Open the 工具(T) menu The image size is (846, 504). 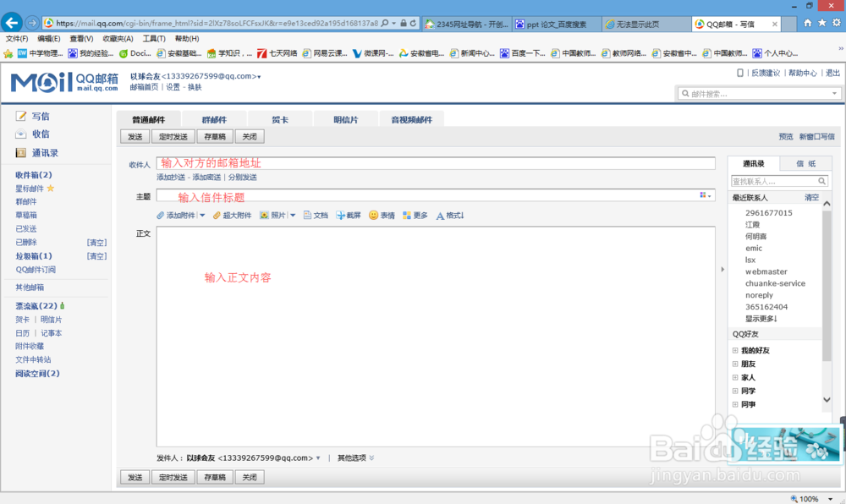click(x=154, y=38)
